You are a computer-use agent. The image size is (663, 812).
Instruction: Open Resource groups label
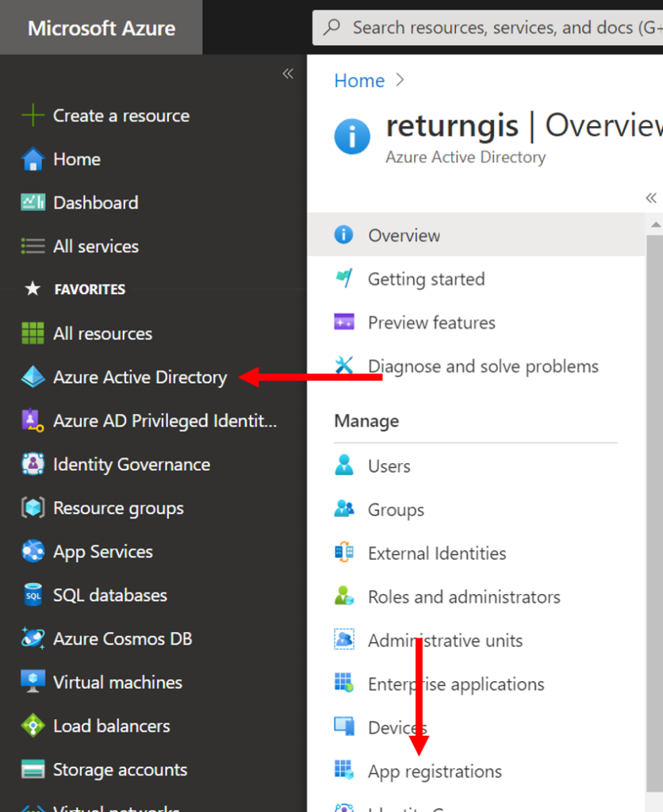(118, 508)
